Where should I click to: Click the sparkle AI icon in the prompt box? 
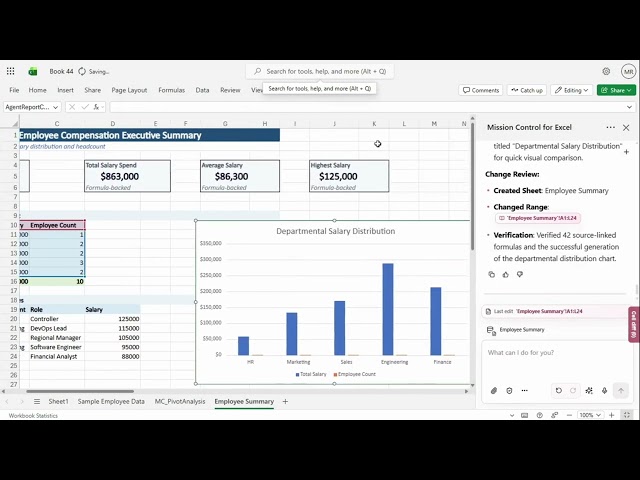click(x=589, y=391)
